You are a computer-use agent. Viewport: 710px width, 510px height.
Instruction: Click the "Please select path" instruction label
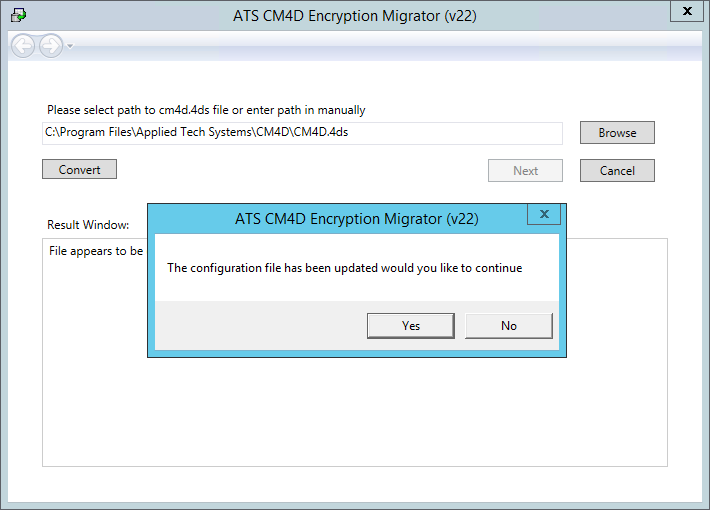click(206, 110)
